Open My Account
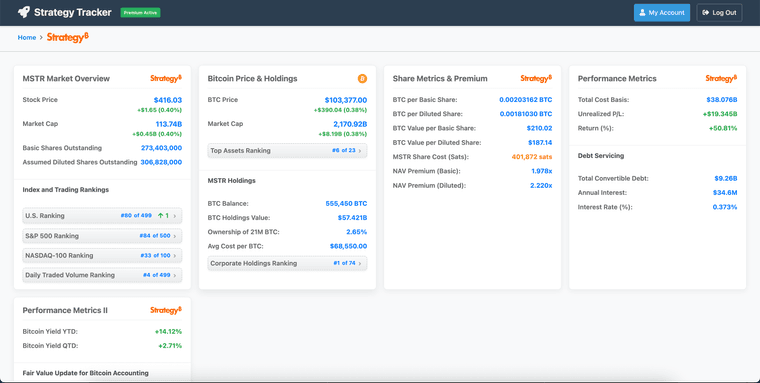Image resolution: width=760 pixels, height=383 pixels. (662, 13)
